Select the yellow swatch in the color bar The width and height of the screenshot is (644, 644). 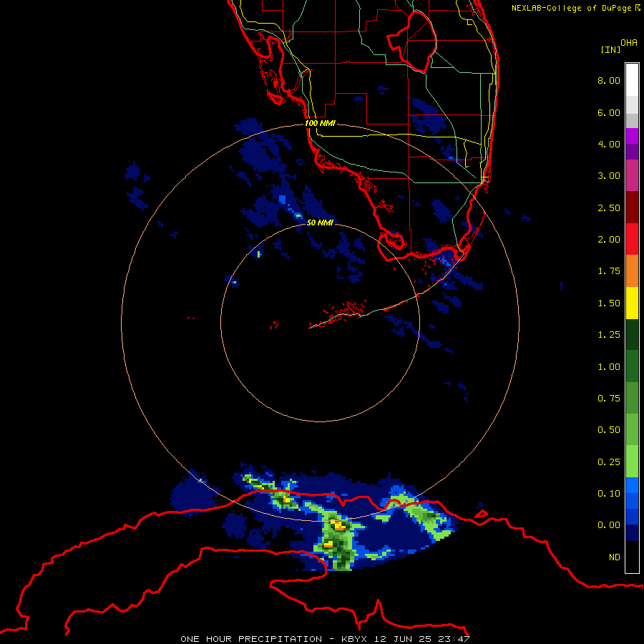point(632,303)
